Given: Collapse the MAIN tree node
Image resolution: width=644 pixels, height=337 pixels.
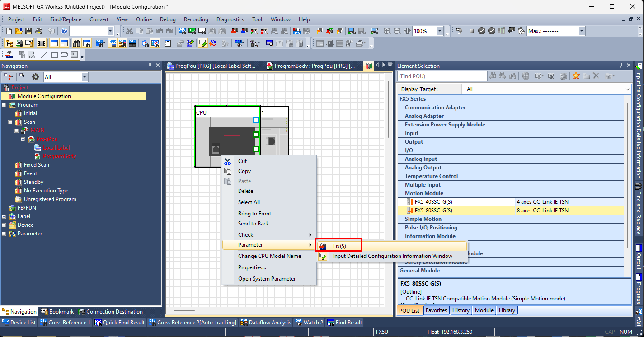Looking at the screenshot, I should click(x=17, y=131).
